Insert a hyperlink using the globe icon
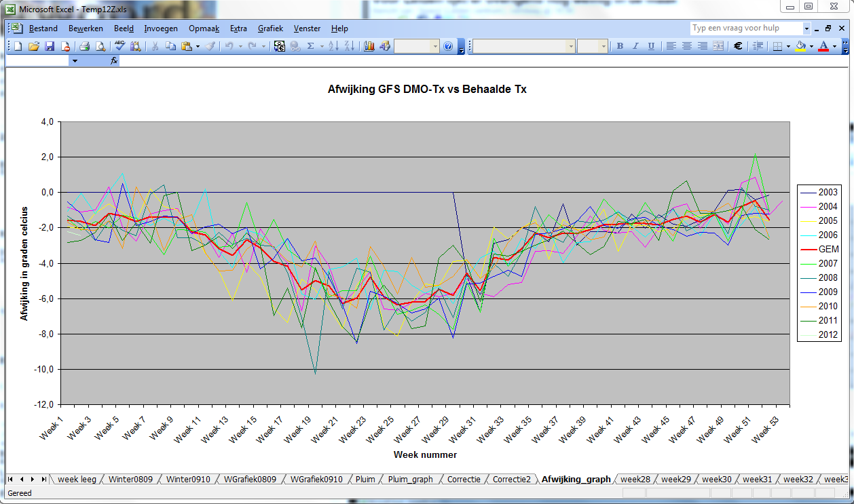This screenshot has width=854, height=504. 295,46
